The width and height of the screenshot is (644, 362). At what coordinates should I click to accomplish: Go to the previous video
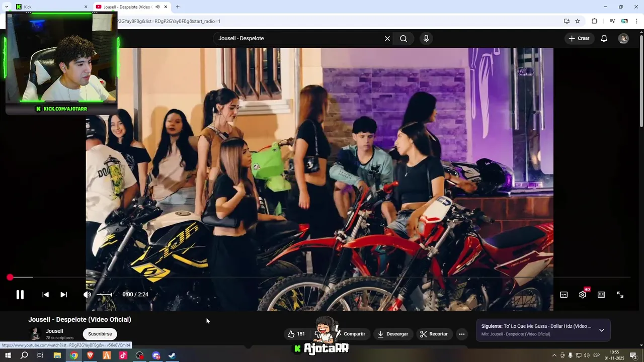point(45,295)
